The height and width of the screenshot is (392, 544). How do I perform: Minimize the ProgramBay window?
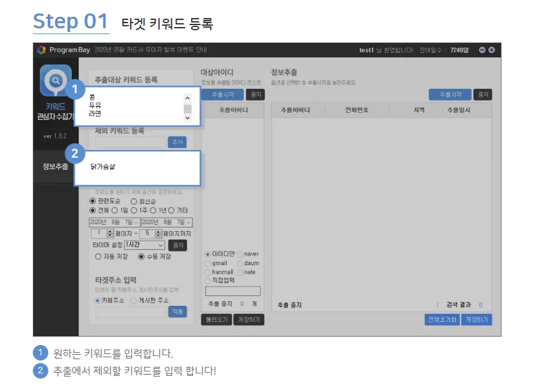482,50
